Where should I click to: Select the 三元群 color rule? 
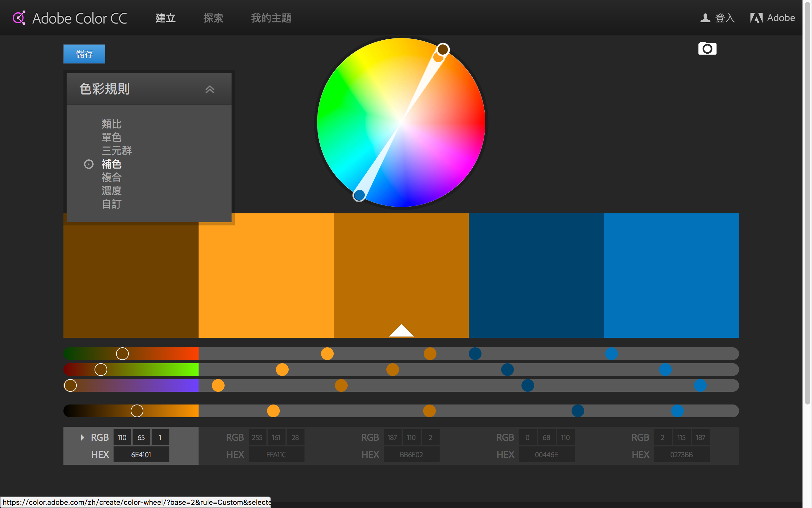pos(116,150)
